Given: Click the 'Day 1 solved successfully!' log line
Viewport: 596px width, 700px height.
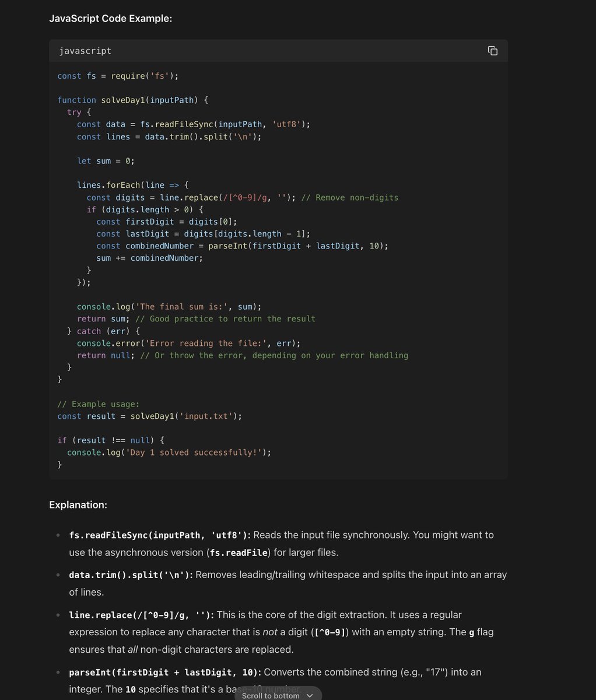Looking at the screenshot, I should [170, 452].
